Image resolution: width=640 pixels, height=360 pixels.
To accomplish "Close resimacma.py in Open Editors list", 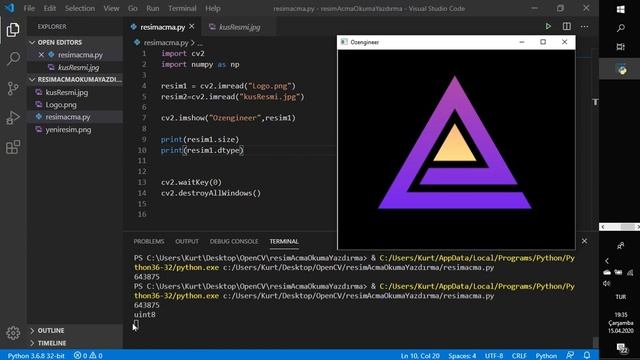I will (x=41, y=55).
